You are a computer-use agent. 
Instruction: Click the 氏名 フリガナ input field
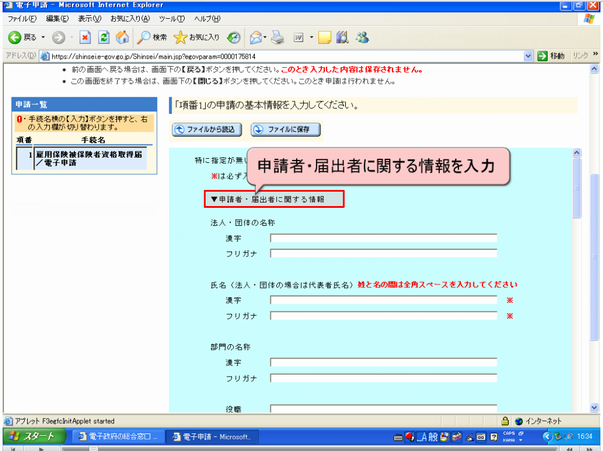tap(383, 316)
